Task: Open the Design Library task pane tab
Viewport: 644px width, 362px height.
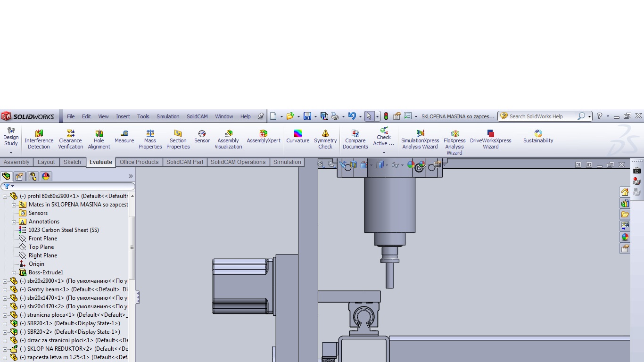Action: point(625,203)
